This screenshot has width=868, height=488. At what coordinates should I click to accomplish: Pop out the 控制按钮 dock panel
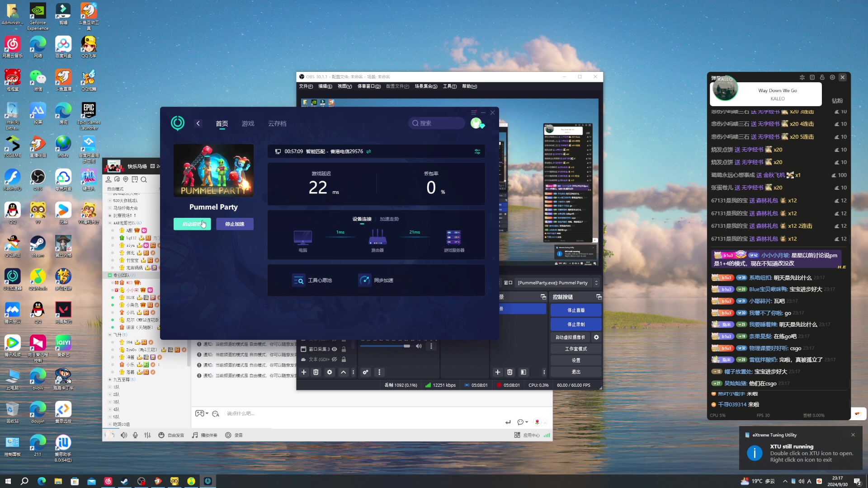[x=599, y=297]
